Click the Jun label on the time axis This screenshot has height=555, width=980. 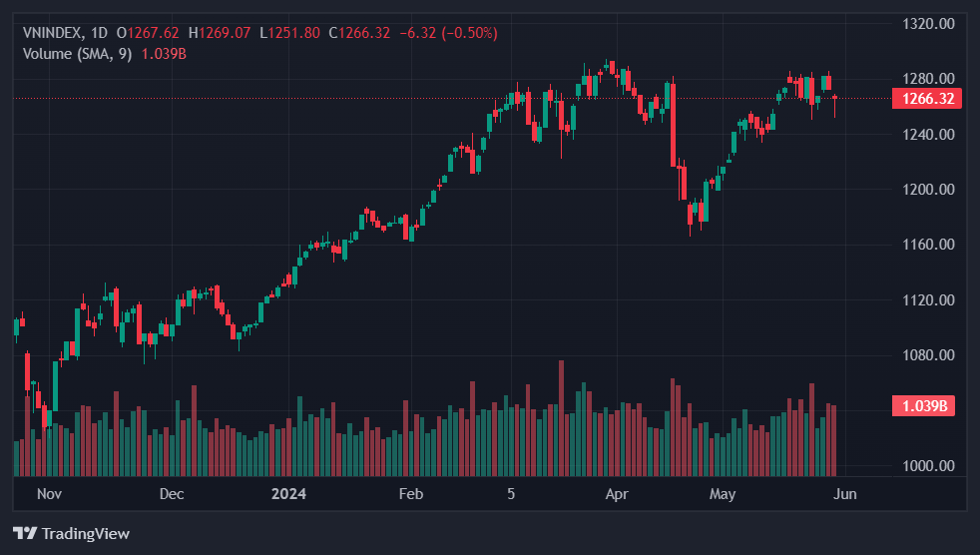tap(844, 494)
